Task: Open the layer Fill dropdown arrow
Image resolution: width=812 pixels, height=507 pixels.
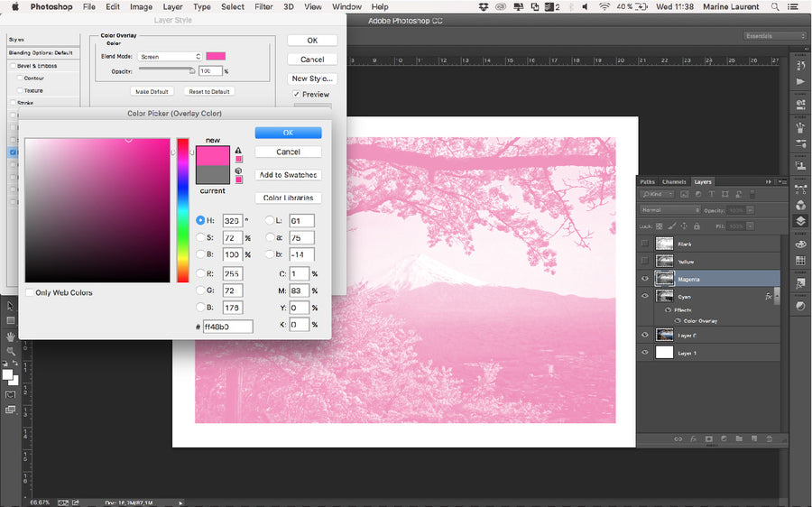Action: (x=750, y=226)
